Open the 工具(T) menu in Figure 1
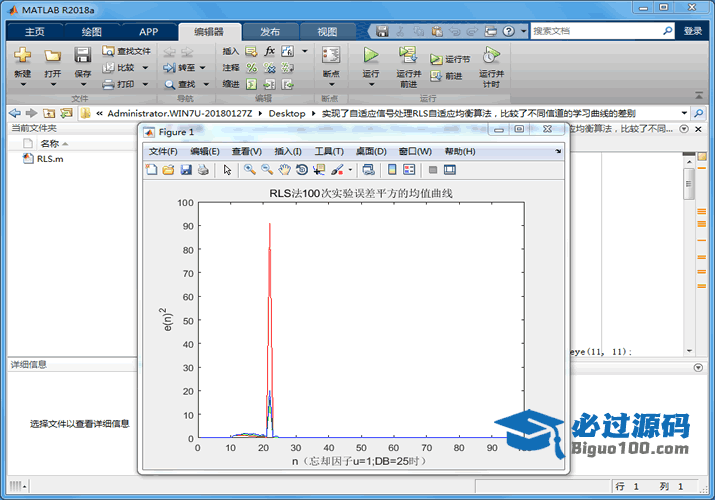Image resolution: width=715 pixels, height=500 pixels. [329, 151]
